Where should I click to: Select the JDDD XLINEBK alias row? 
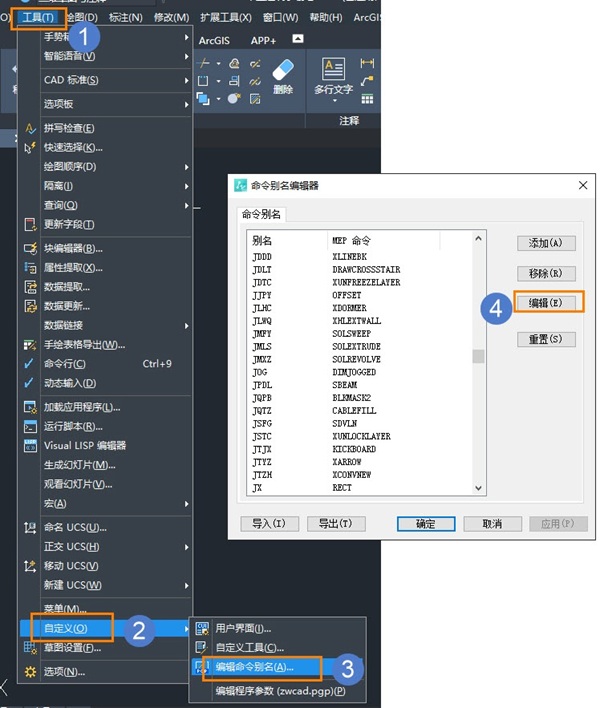pyautogui.click(x=361, y=257)
